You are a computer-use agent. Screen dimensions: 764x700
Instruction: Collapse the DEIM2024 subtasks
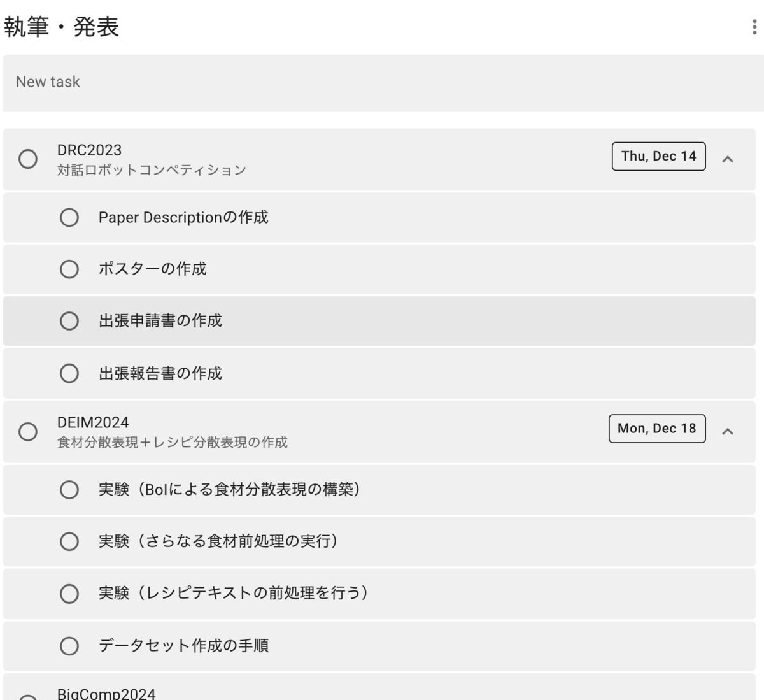728,431
